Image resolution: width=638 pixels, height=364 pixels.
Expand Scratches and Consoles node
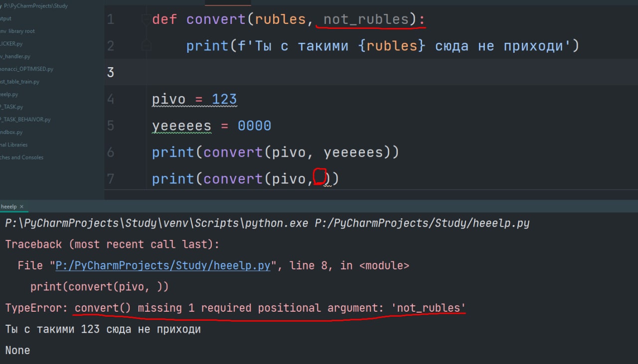pyautogui.click(x=22, y=157)
